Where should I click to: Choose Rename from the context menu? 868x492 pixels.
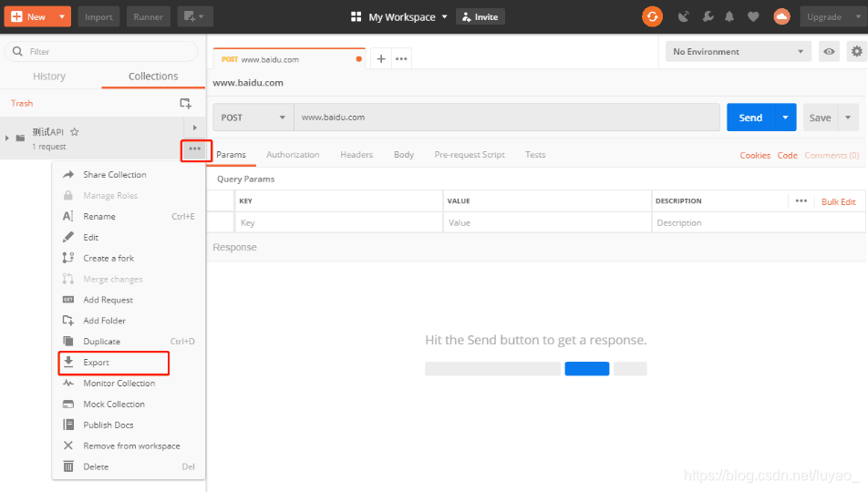(129, 217)
